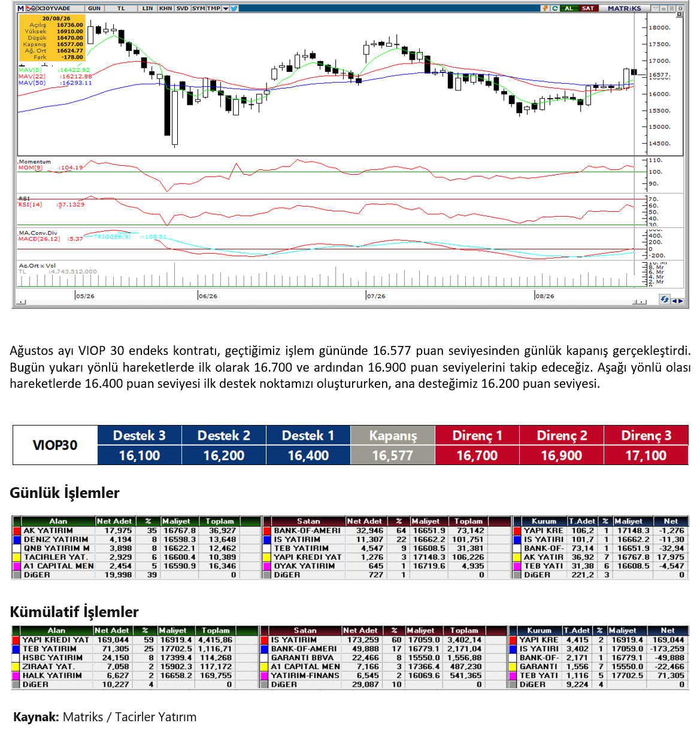Select the TL currency button
Screen dimensions: 700x732
(x=121, y=8)
